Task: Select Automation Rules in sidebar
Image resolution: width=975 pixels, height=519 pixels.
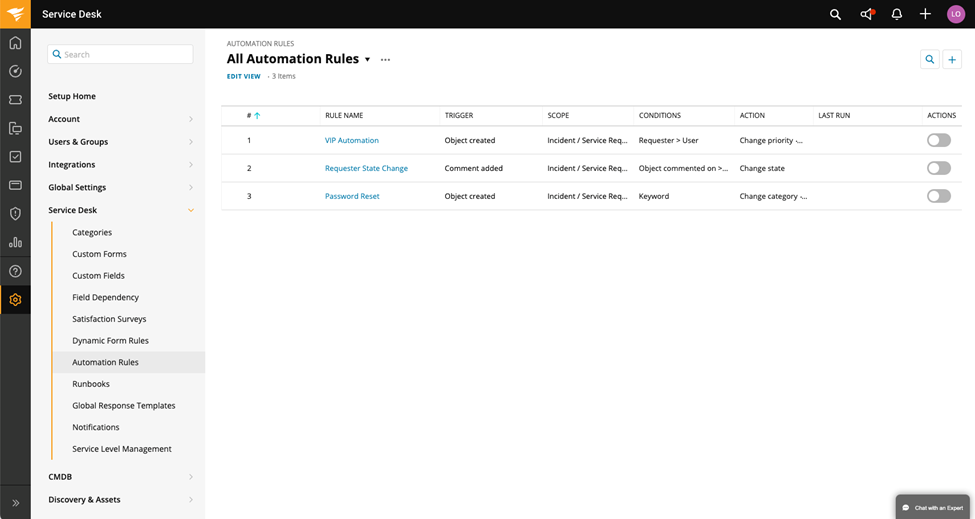Action: (x=129, y=362)
